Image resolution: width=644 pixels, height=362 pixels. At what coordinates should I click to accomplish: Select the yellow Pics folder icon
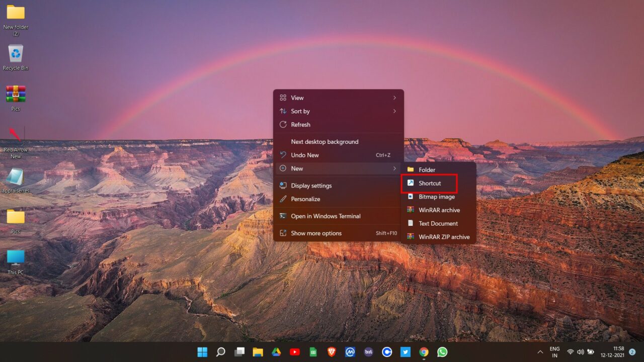point(16,221)
